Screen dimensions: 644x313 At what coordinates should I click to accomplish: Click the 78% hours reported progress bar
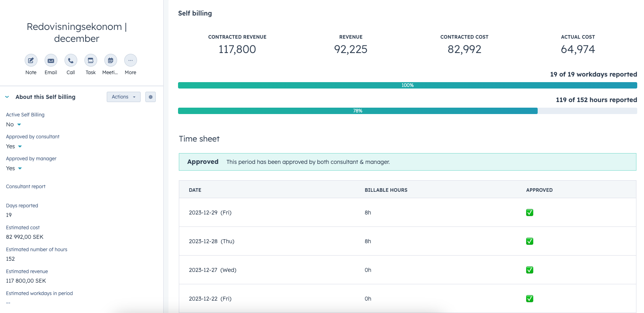358,111
